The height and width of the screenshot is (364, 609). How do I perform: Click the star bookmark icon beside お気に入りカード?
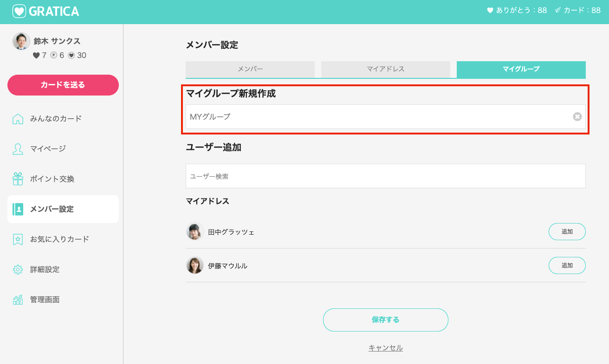tap(18, 239)
